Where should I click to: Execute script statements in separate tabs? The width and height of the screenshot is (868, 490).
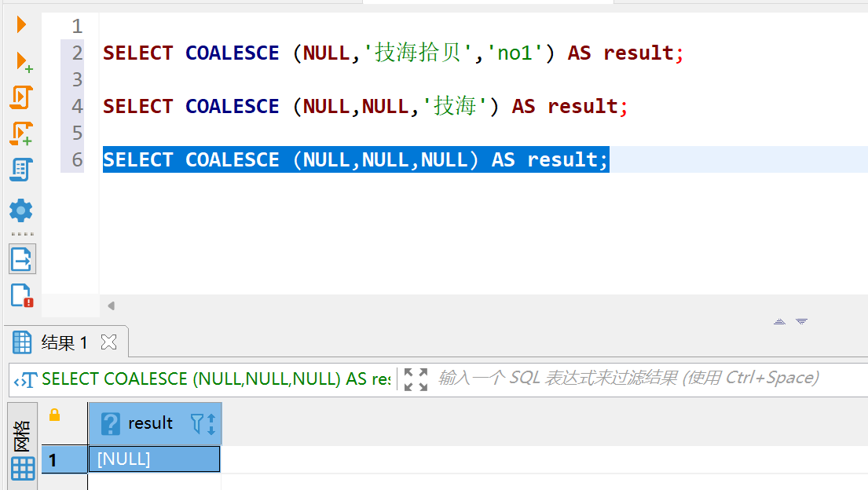21,134
